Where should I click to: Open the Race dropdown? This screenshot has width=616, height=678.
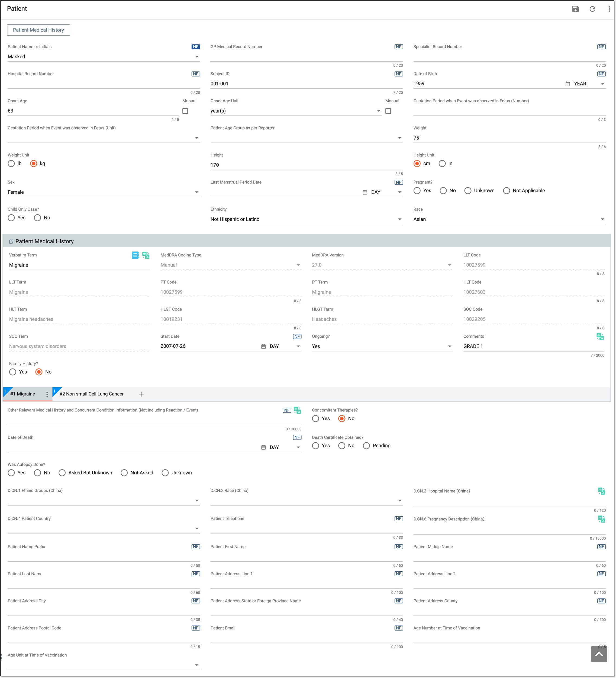[509, 219]
